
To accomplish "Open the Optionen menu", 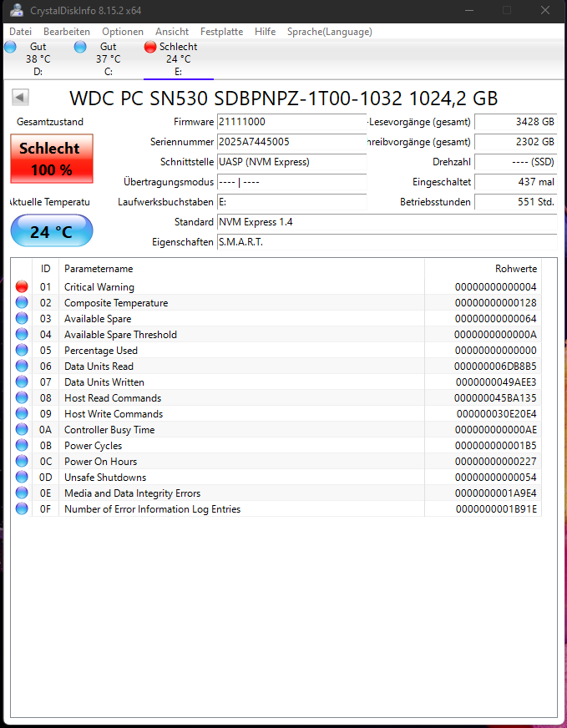I will pos(123,32).
